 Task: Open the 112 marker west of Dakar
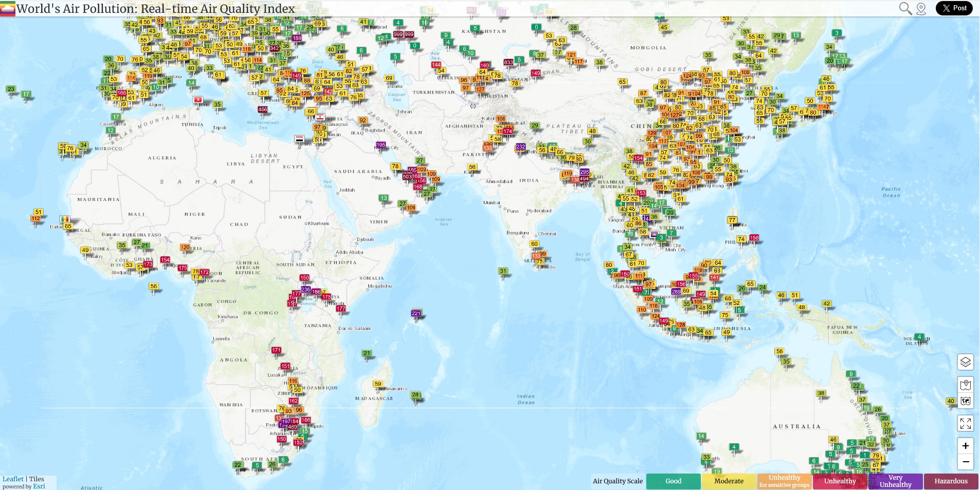[35, 219]
